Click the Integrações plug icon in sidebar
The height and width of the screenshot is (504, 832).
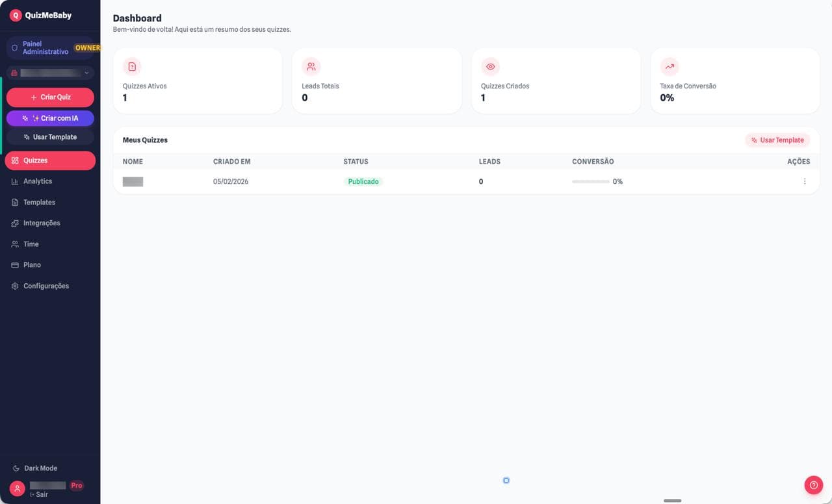click(x=14, y=223)
